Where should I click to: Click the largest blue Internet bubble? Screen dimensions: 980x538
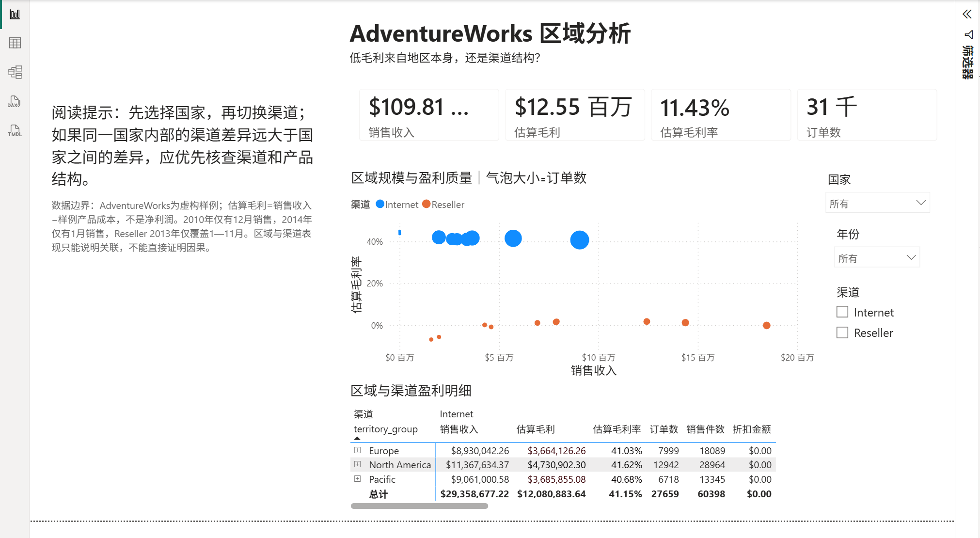tap(580, 240)
